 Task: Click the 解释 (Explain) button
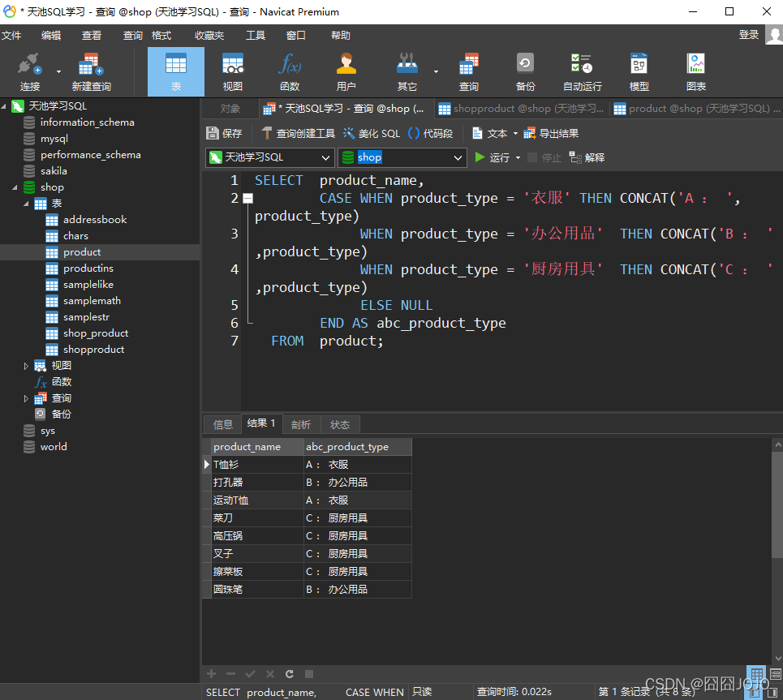[587, 158]
